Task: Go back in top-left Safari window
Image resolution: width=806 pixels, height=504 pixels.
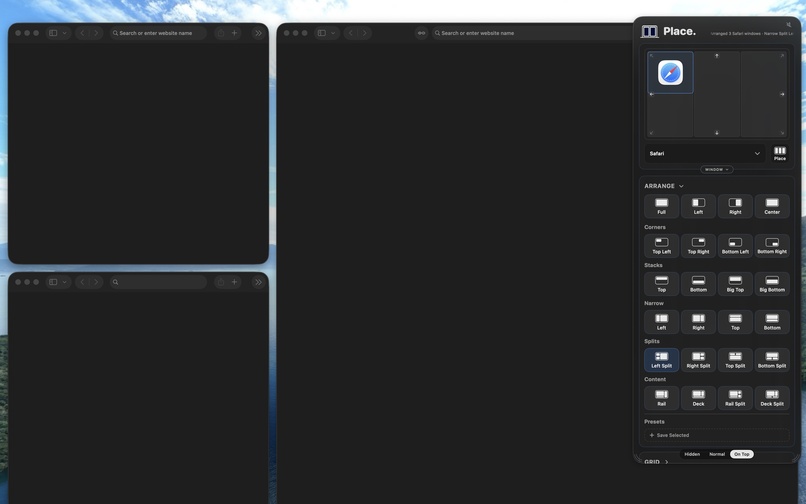Action: pos(82,33)
